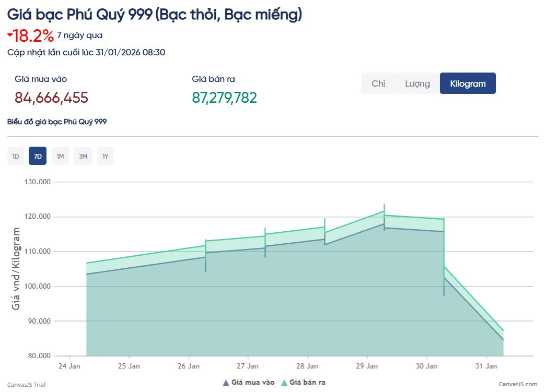Click the red down-arrow beside -18.2%
The image size is (546, 392).
(x=10, y=35)
